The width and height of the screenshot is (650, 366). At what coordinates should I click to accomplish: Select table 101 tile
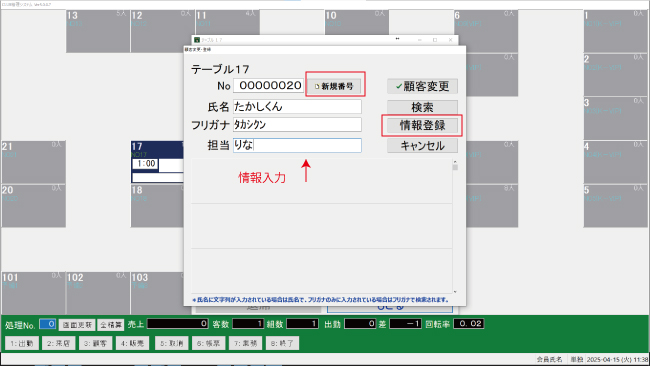click(33, 293)
